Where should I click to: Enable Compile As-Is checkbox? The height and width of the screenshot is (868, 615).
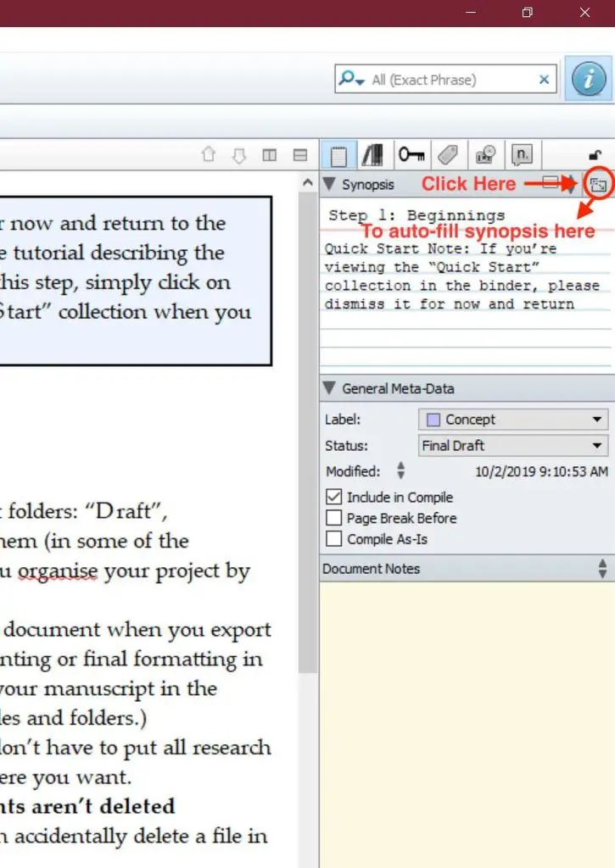click(x=334, y=538)
